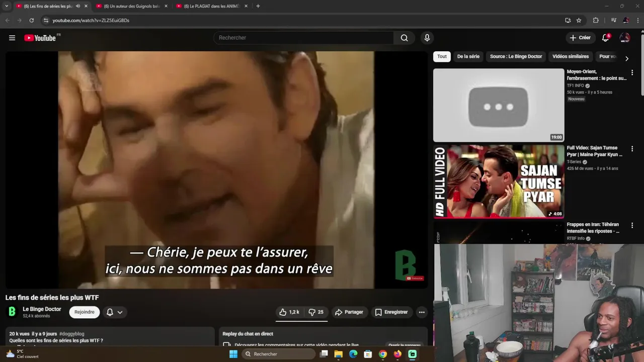This screenshot has height=362, width=644.
Task: Start voice search with the microphone
Action: coord(427,38)
